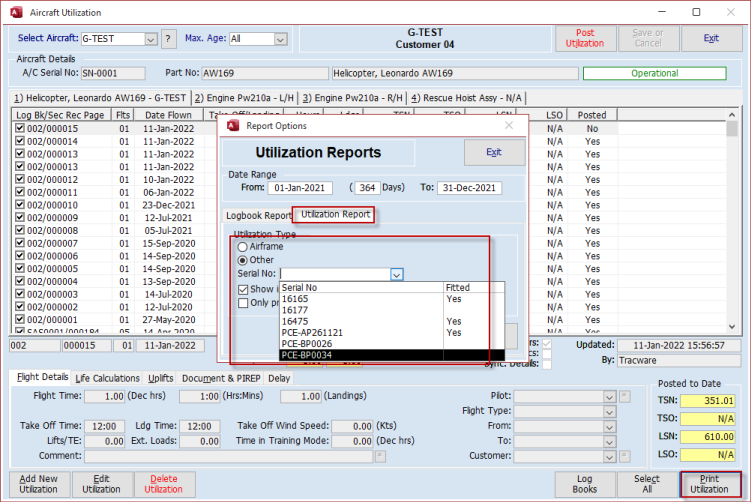Click the Access icon in Report Options title
751x502 pixels.
coord(233,126)
